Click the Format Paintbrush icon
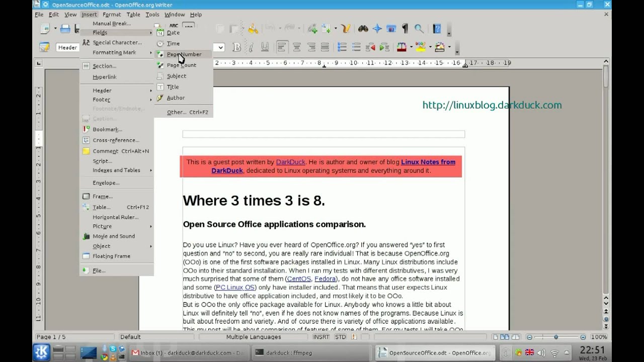Viewport: 644px width, 362px height. (253, 29)
